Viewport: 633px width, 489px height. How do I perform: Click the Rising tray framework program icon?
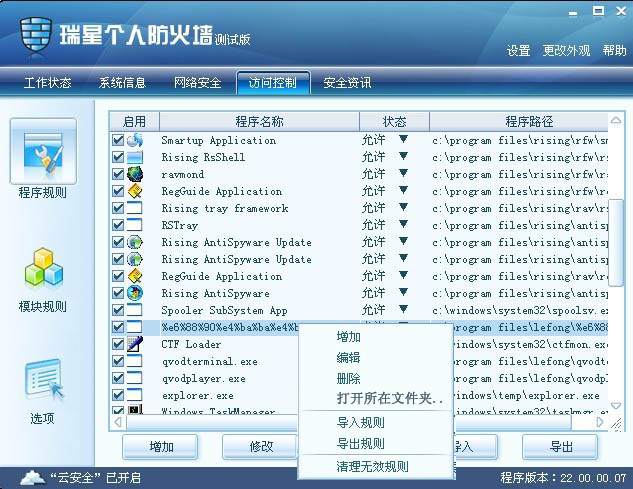coord(134,208)
